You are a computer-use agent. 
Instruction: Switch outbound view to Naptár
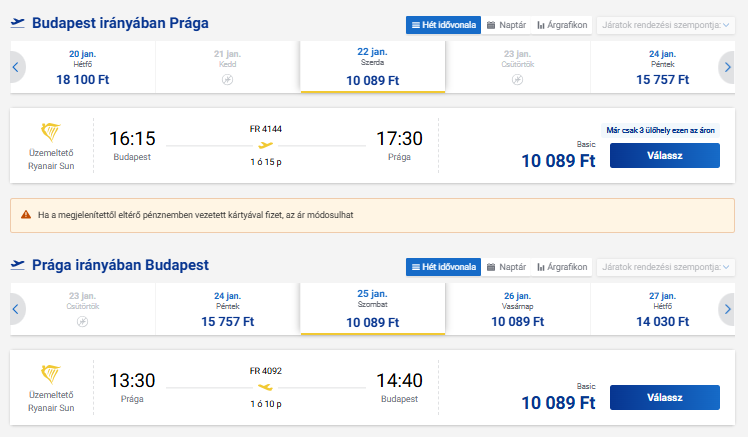(506, 25)
